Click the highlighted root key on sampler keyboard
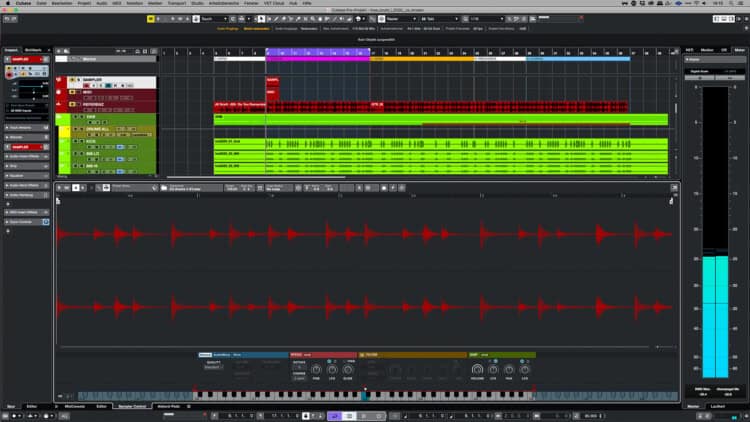Image resolution: width=750 pixels, height=422 pixels. (x=364, y=396)
